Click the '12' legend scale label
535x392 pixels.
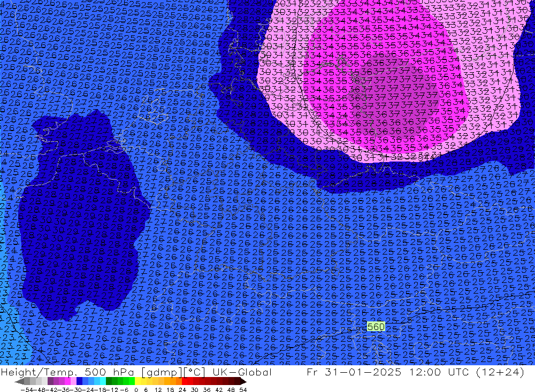click(x=158, y=390)
